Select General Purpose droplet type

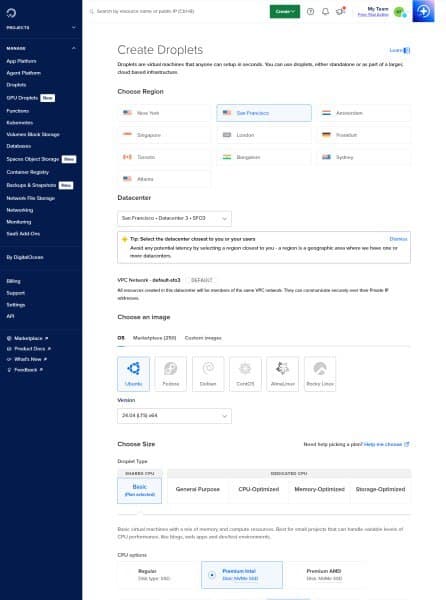pos(198,489)
